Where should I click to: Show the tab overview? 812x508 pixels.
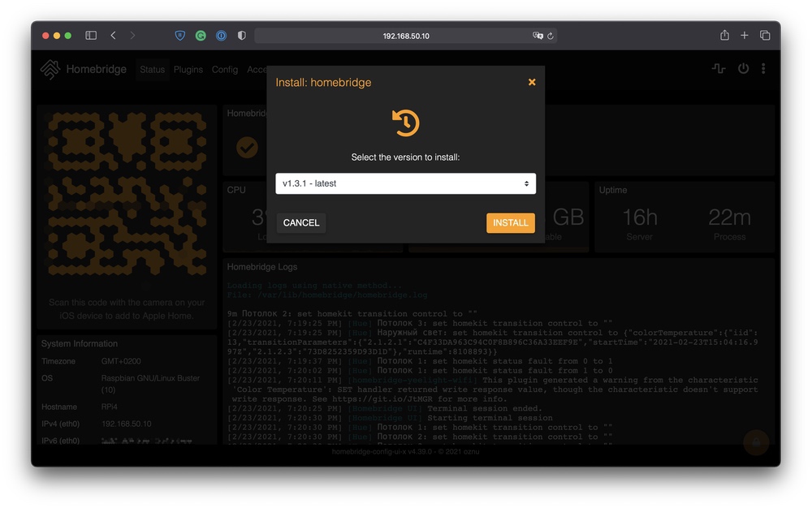click(765, 35)
